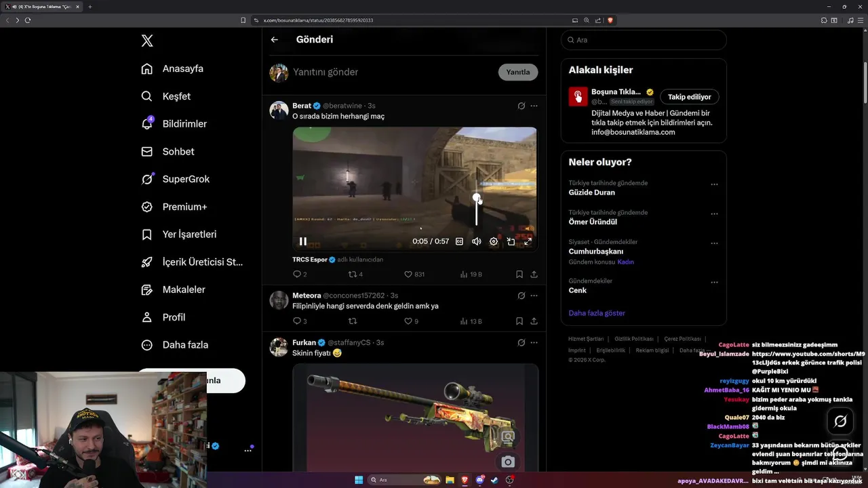Open Windows Start menu
Image resolution: width=868 pixels, height=488 pixels.
[x=359, y=480]
